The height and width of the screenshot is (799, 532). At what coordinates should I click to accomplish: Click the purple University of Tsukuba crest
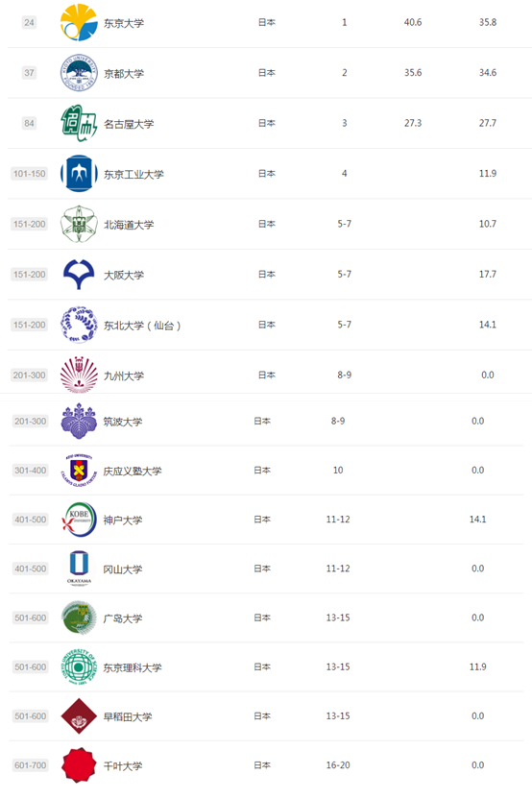point(79,422)
